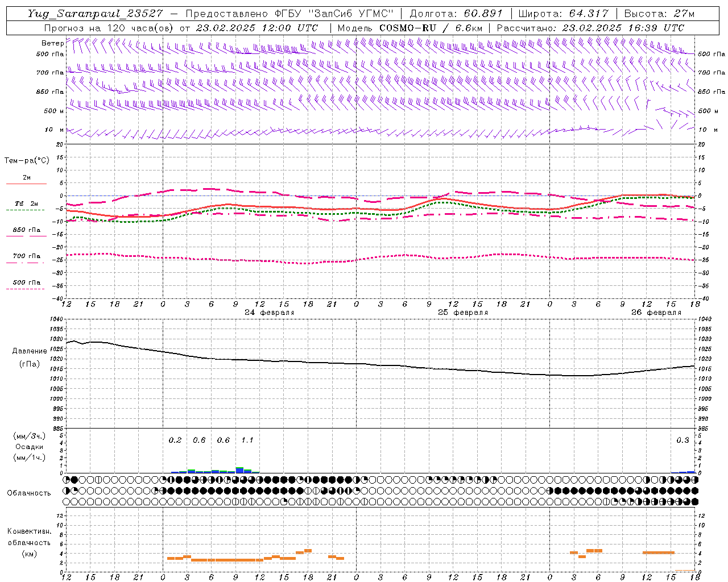
Task: Click forecast start time 23.02.2025 12:00 UTC
Action: [257, 28]
